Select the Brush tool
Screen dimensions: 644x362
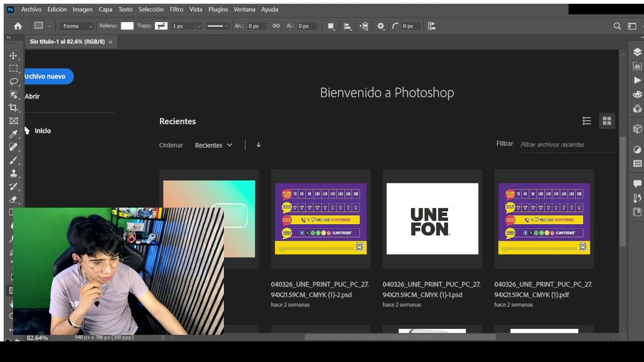coord(14,160)
